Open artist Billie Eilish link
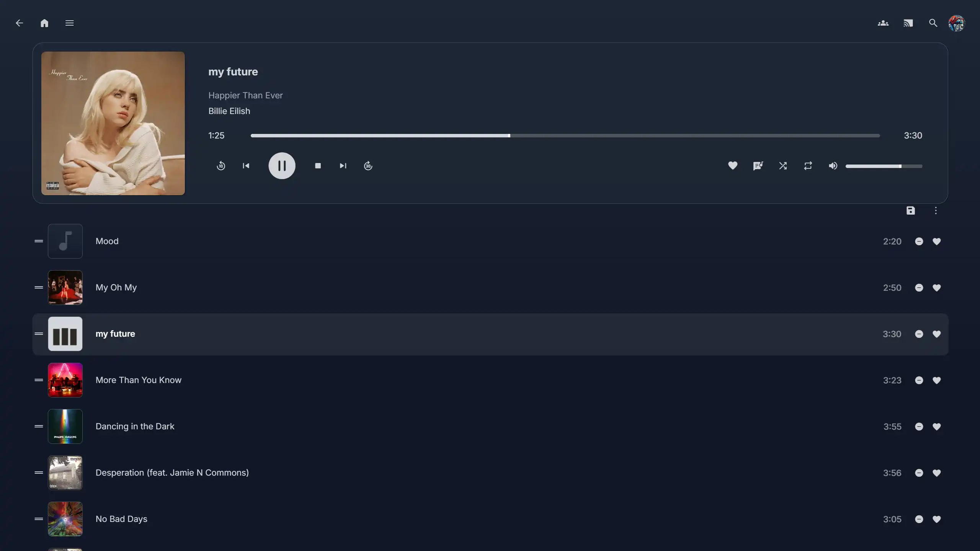 coord(229,111)
